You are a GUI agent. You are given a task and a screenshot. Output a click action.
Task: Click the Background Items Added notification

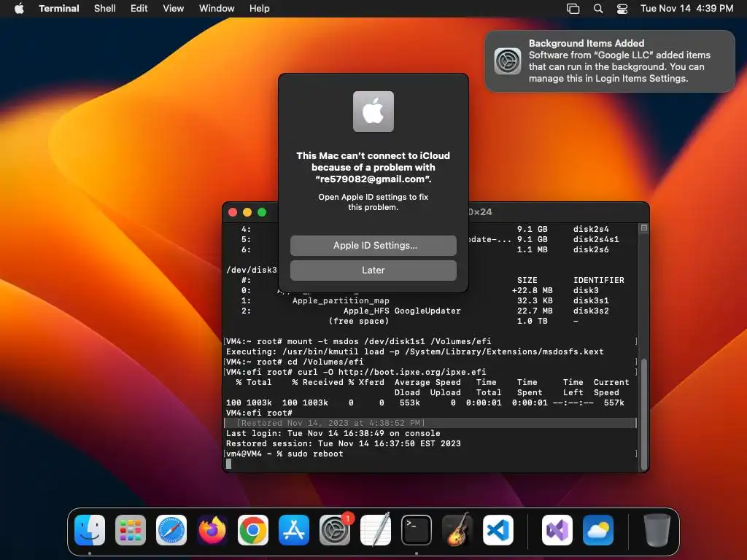coord(610,61)
